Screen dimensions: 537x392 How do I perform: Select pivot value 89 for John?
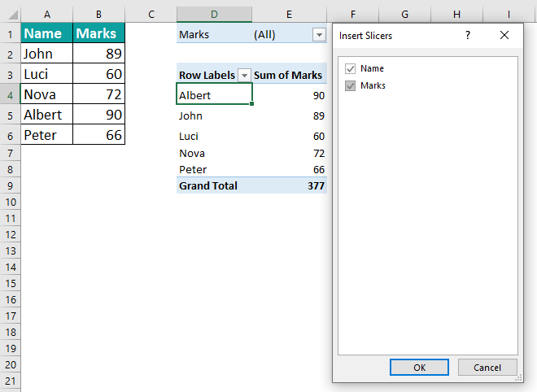[290, 115]
